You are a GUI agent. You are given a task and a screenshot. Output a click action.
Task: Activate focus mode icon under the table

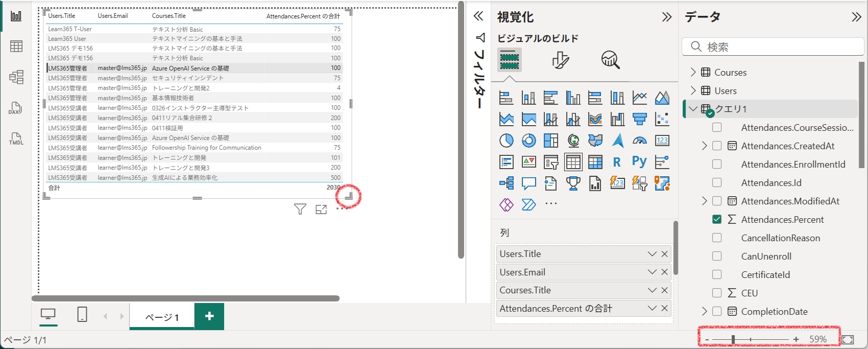(321, 209)
